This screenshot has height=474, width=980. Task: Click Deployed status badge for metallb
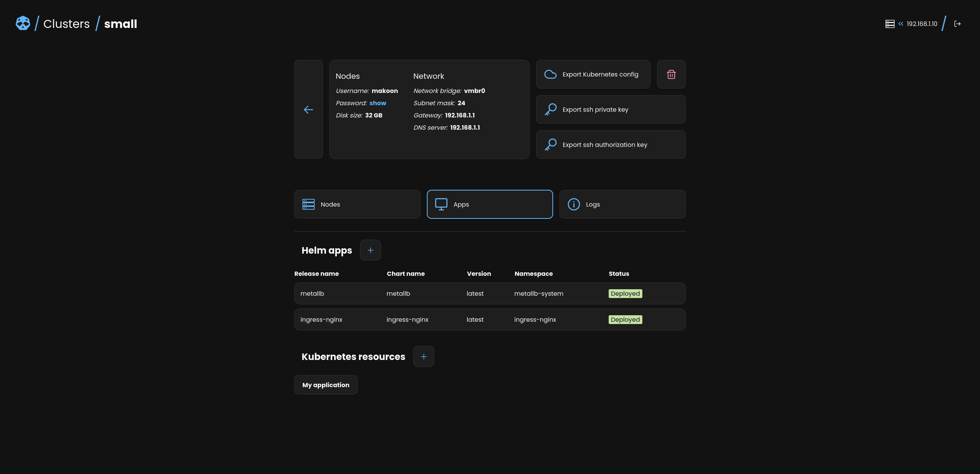[x=625, y=293]
